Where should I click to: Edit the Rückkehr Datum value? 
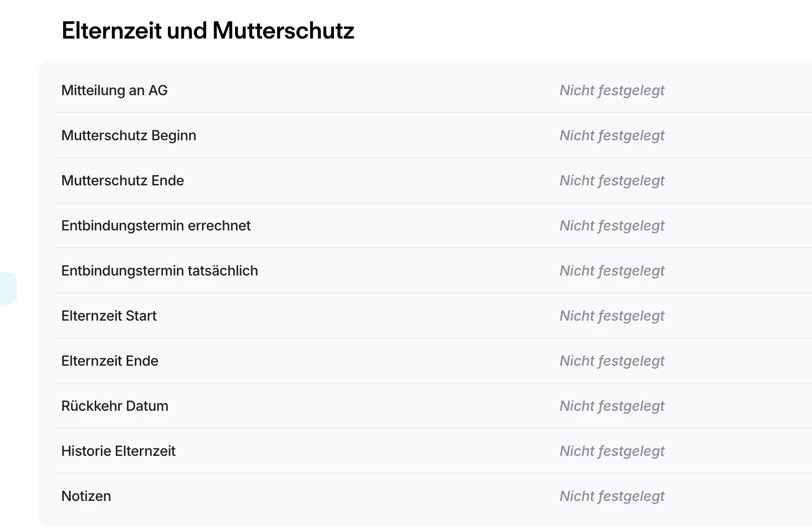coord(612,406)
